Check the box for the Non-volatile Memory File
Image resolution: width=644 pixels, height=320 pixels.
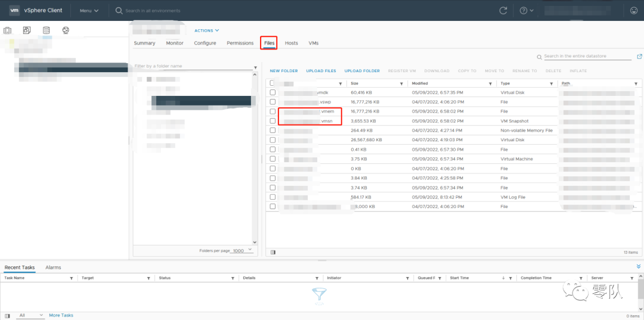coord(273,131)
